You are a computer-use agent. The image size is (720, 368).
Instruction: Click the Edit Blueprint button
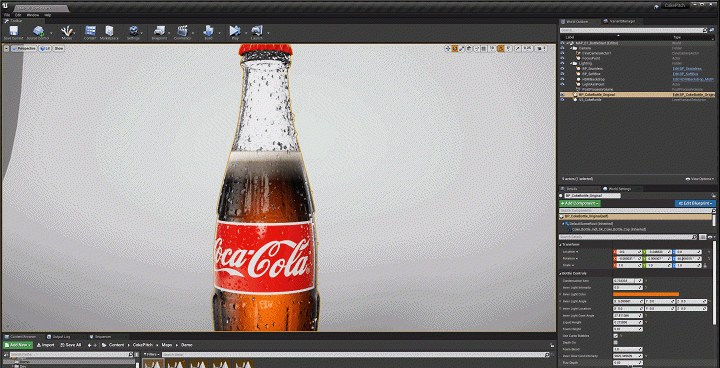pos(695,203)
